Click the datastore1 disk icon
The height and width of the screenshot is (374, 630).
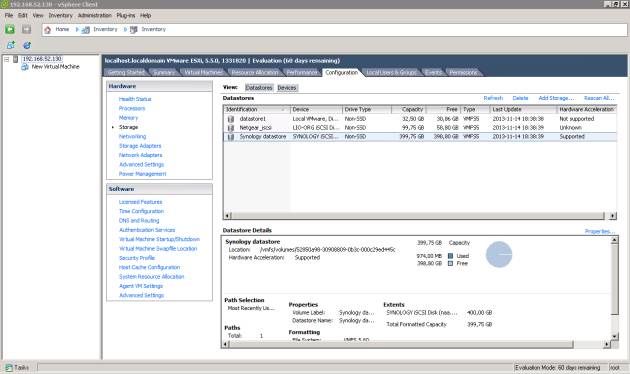(231, 119)
